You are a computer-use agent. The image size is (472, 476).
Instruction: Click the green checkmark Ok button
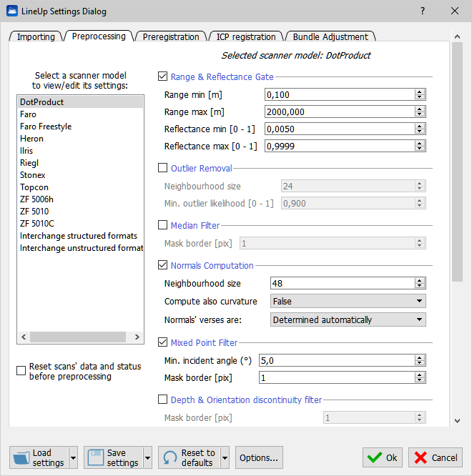383,457
